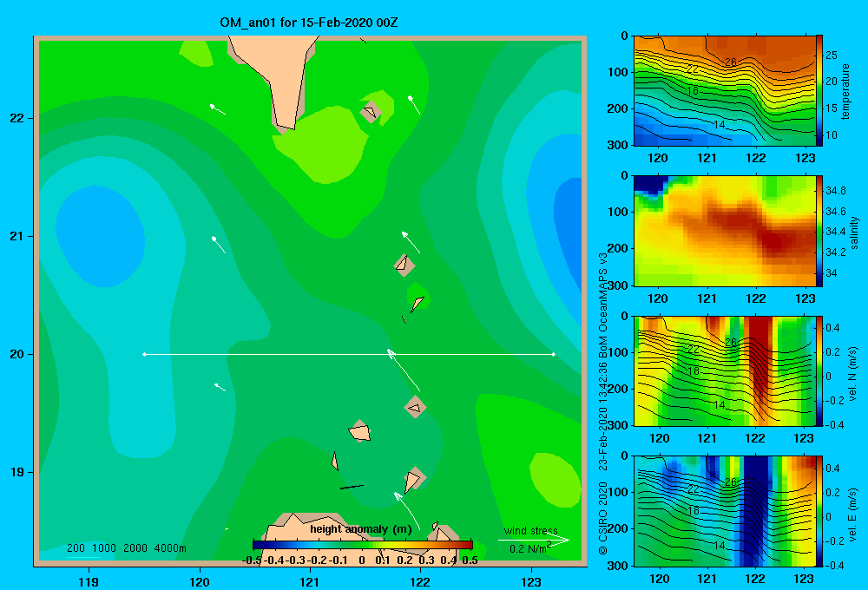Click the northward velocity section panel
Screen dimensions: 868x590
[724, 370]
